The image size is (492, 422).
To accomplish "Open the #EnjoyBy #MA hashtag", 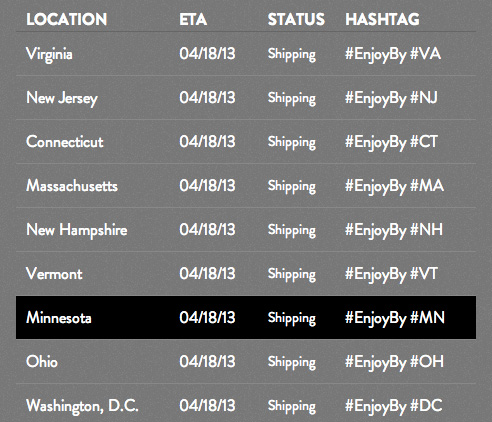I will click(x=394, y=186).
